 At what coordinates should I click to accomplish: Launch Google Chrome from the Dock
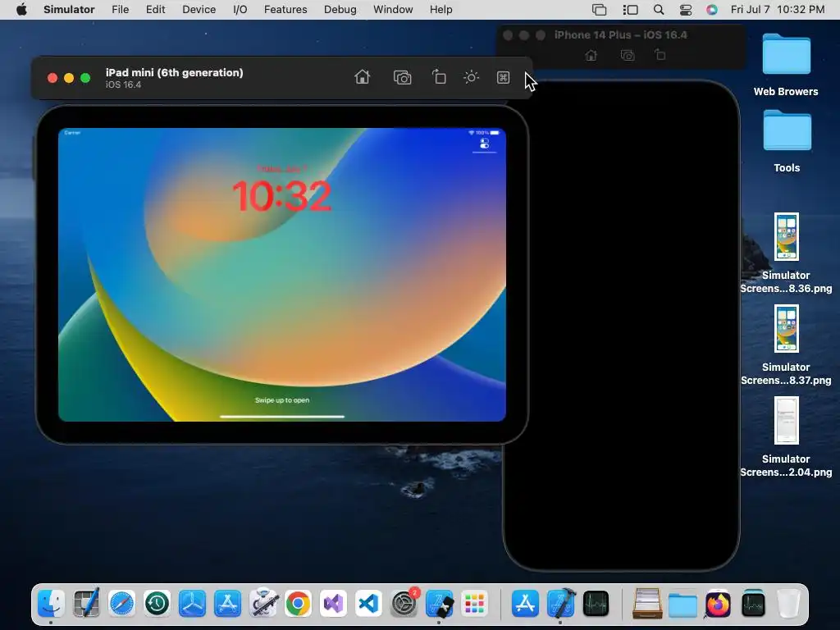point(298,604)
